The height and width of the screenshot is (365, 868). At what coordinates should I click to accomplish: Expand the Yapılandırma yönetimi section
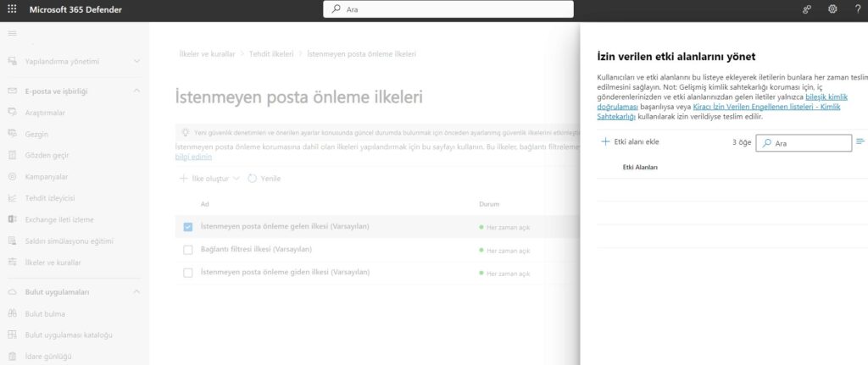point(136,61)
